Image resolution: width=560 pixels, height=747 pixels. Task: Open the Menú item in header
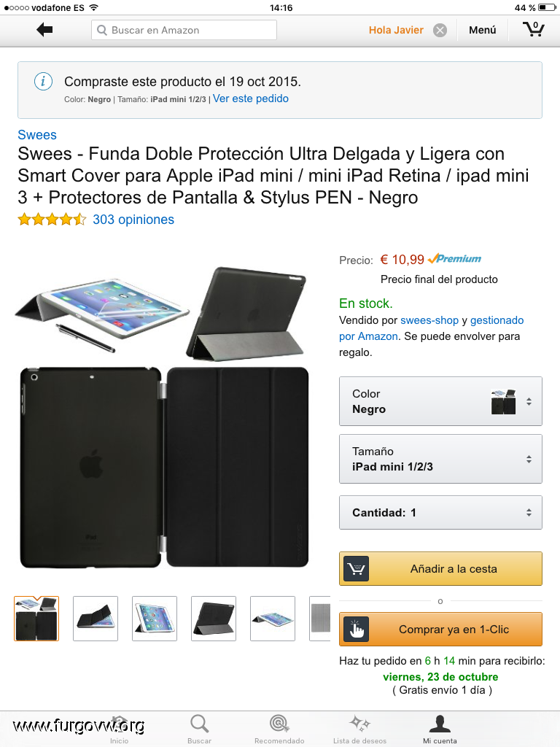[x=483, y=30]
